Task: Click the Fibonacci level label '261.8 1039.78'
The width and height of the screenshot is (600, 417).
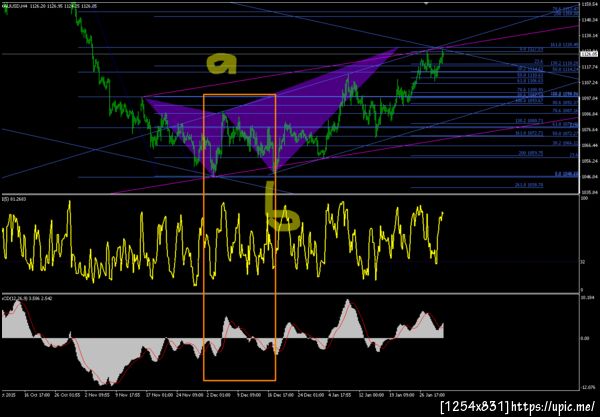Action: click(x=529, y=185)
